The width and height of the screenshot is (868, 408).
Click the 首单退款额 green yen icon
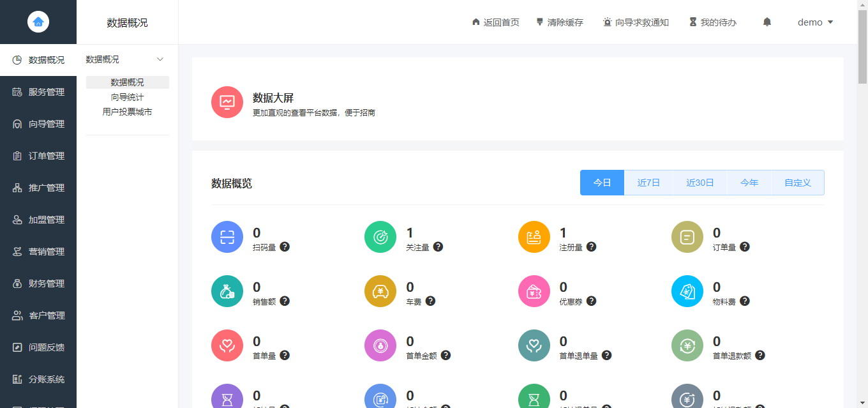click(x=687, y=345)
